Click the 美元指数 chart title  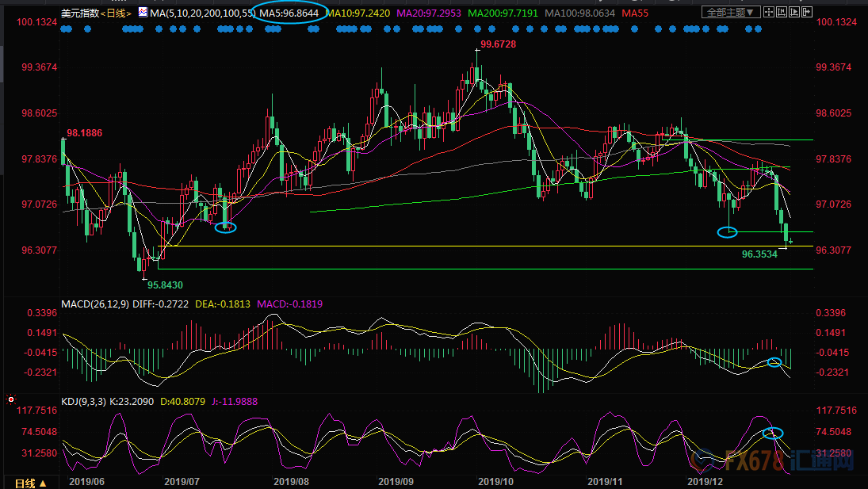(79, 13)
